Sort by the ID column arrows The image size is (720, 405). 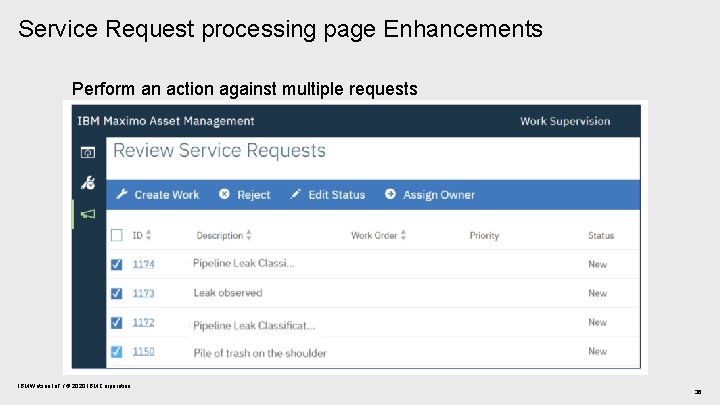[149, 235]
